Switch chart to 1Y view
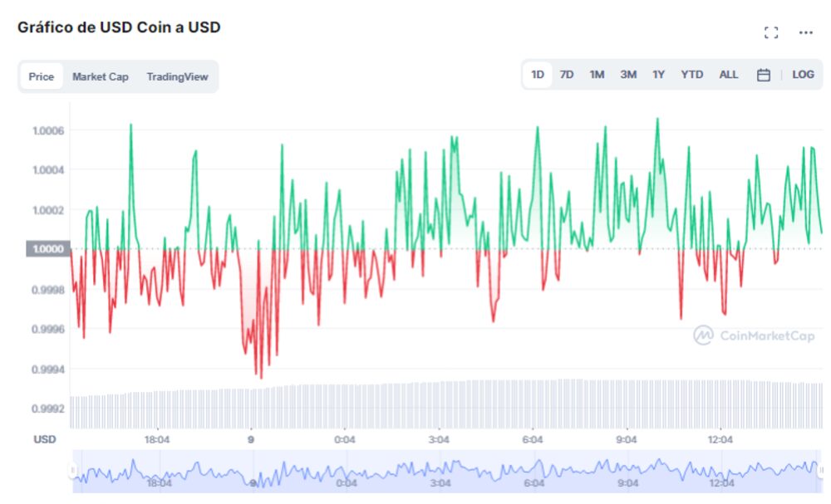The image size is (831, 504). click(656, 74)
